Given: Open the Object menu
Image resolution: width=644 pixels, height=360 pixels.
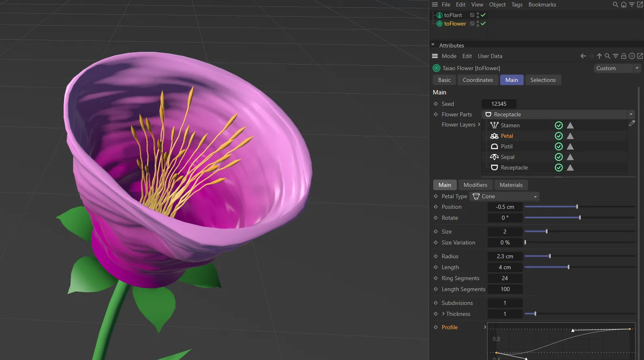Looking at the screenshot, I should click(497, 4).
